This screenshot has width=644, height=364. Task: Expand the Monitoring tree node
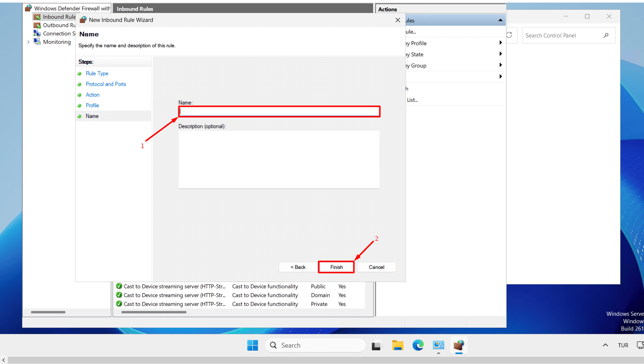pos(28,42)
